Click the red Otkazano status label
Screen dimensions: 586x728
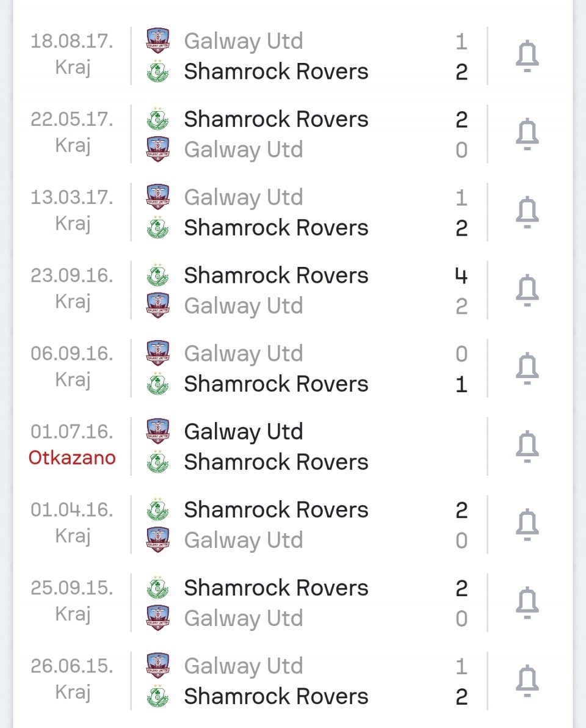point(72,458)
